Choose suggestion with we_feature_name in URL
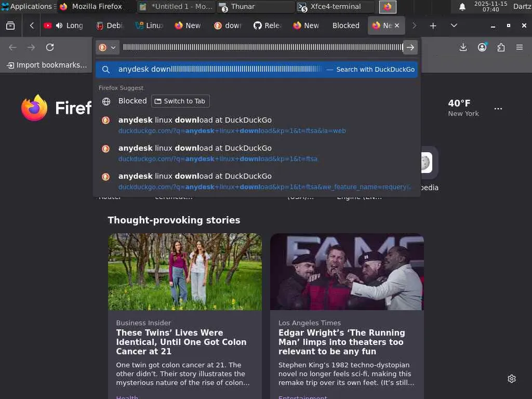This screenshot has width=532, height=399. pyautogui.click(x=257, y=181)
